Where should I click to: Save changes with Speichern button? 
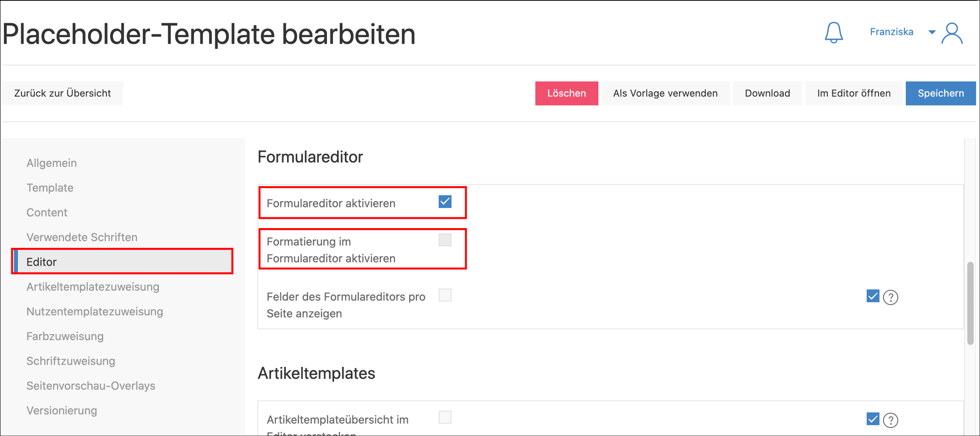coord(940,93)
